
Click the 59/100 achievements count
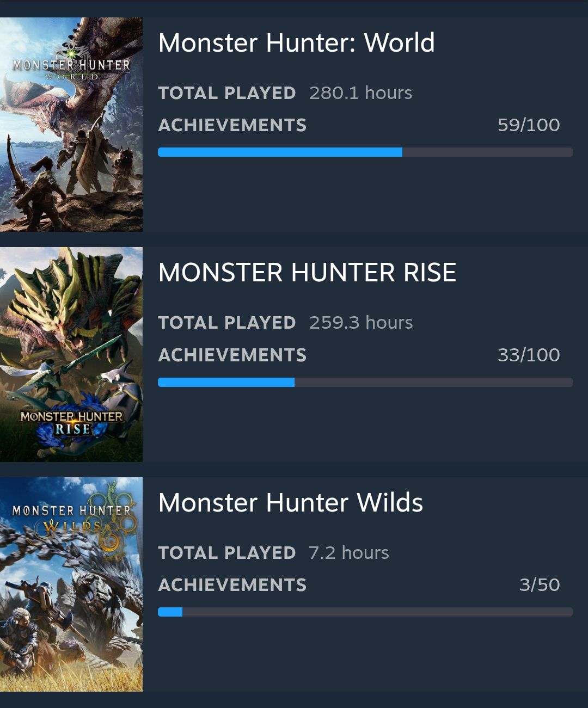click(x=528, y=125)
